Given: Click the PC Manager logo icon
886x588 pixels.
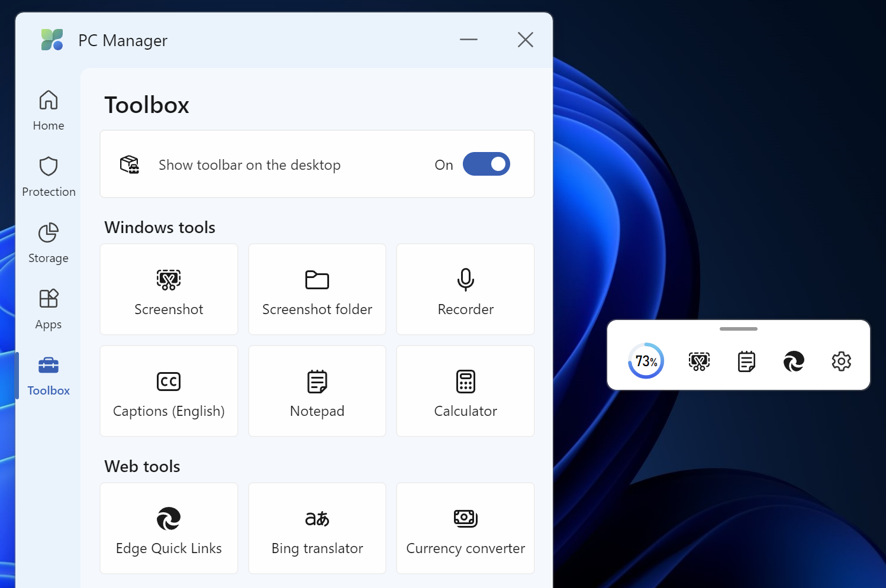Looking at the screenshot, I should (52, 40).
